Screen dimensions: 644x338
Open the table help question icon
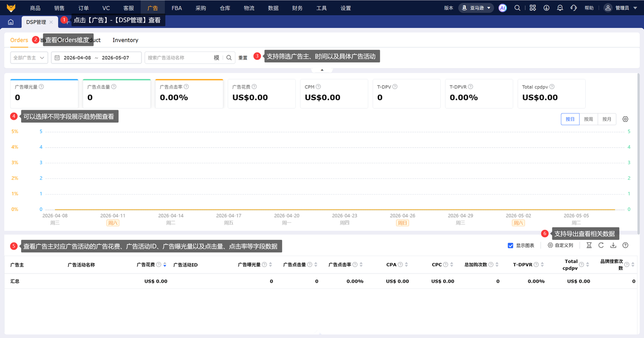[x=625, y=245]
